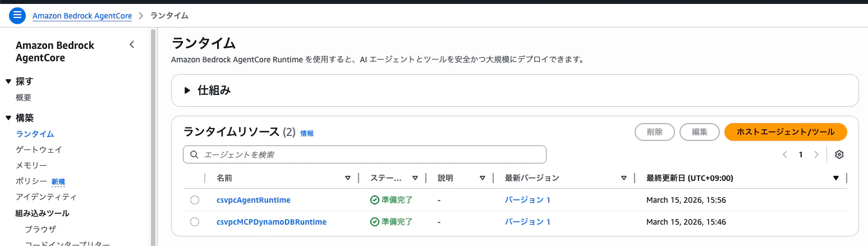The width and height of the screenshot is (868, 246).
Task: Sort by last updated date arrow
Action: click(836, 178)
